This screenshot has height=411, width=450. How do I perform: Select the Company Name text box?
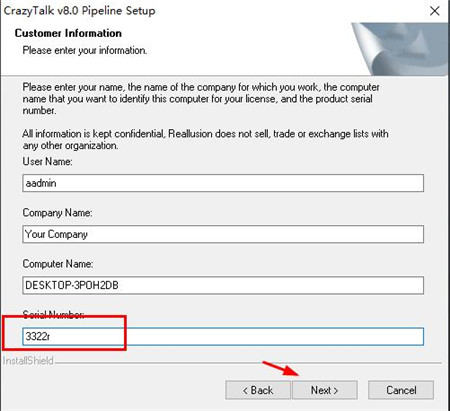[x=223, y=234]
